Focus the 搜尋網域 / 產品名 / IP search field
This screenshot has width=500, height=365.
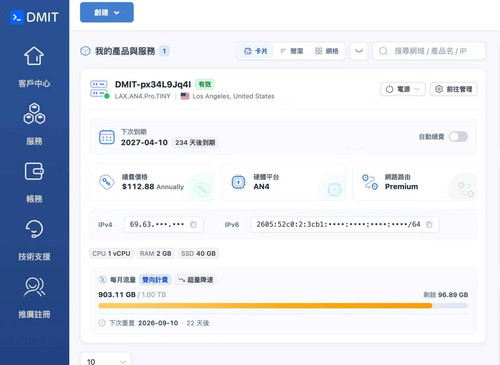click(x=429, y=51)
